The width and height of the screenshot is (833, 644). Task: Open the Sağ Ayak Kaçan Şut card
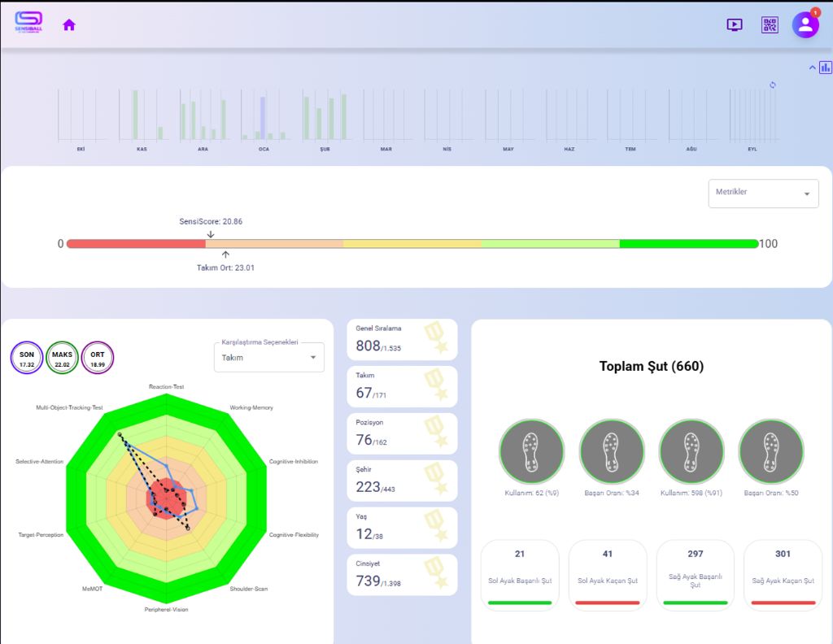pos(783,574)
